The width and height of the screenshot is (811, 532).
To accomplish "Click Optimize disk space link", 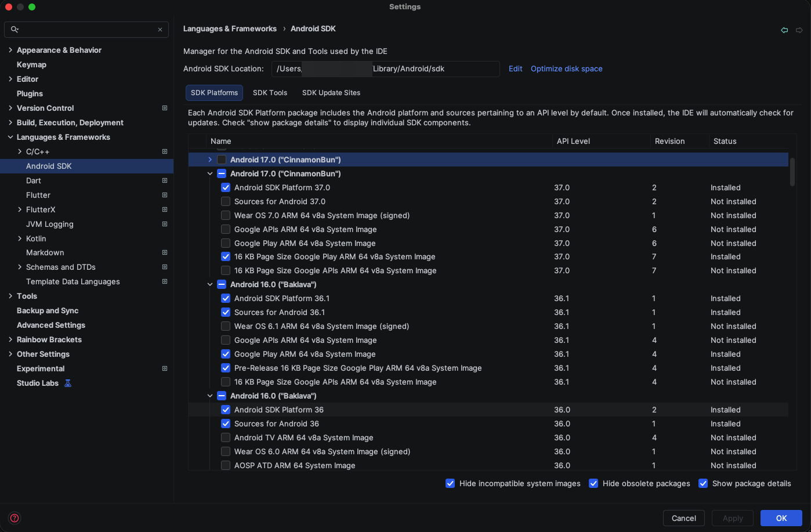I will (x=566, y=68).
